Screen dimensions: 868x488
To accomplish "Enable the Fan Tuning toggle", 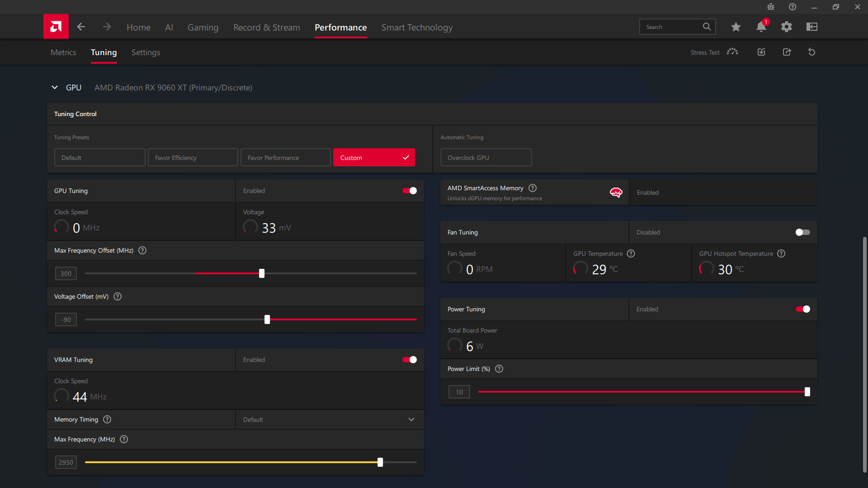I will [803, 232].
